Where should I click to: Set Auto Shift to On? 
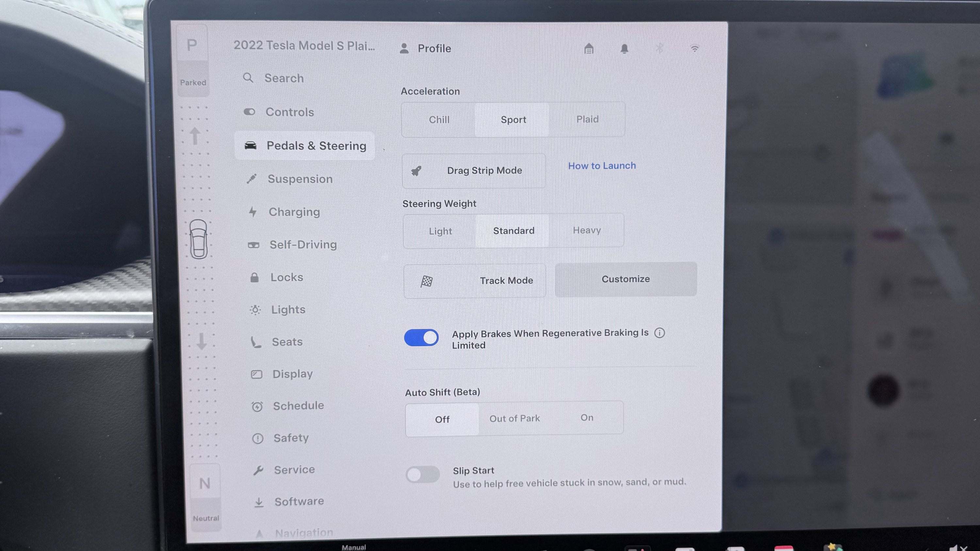(587, 418)
